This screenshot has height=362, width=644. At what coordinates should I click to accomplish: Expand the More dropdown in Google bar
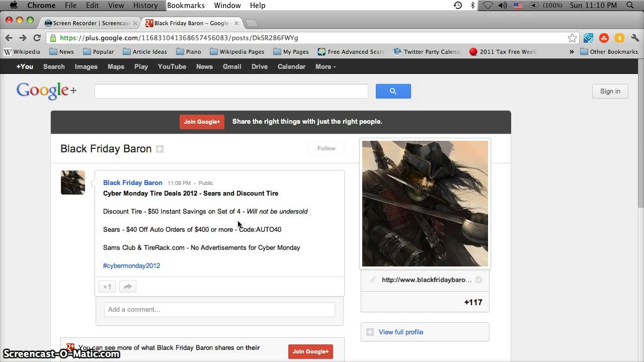point(326,66)
